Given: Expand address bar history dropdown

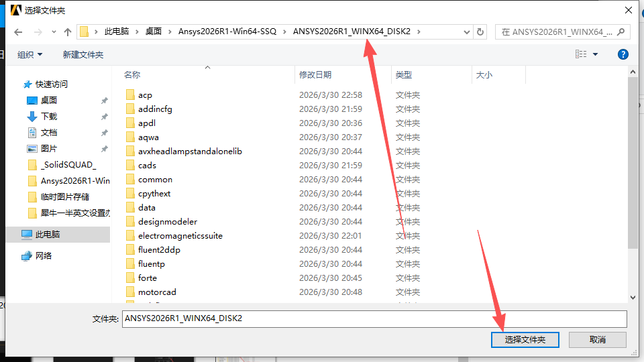Looking at the screenshot, I should point(467,32).
